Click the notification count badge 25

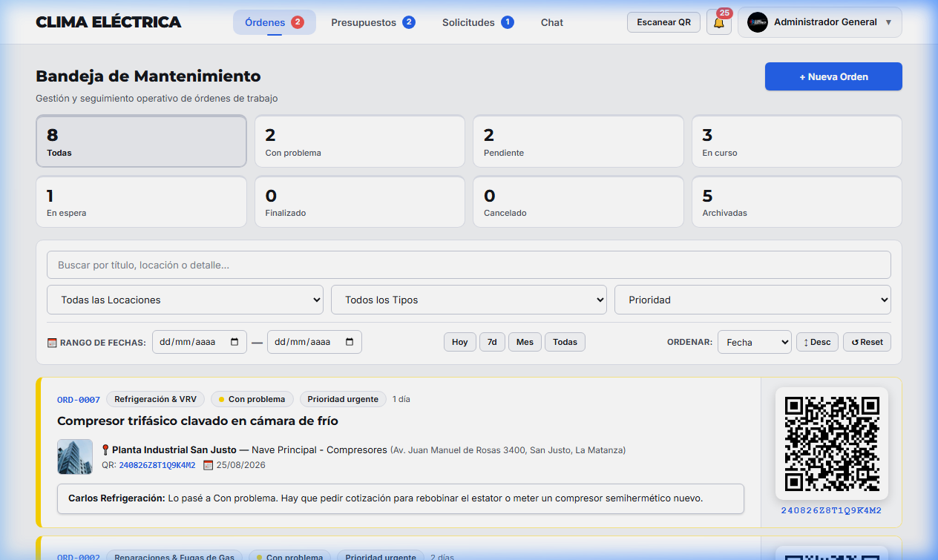pyautogui.click(x=724, y=13)
